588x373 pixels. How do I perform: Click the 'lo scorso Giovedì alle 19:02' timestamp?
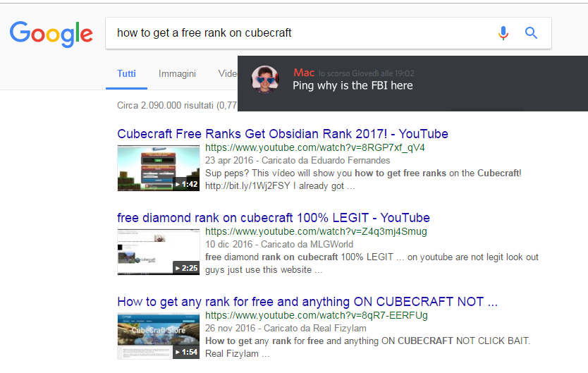pos(367,73)
